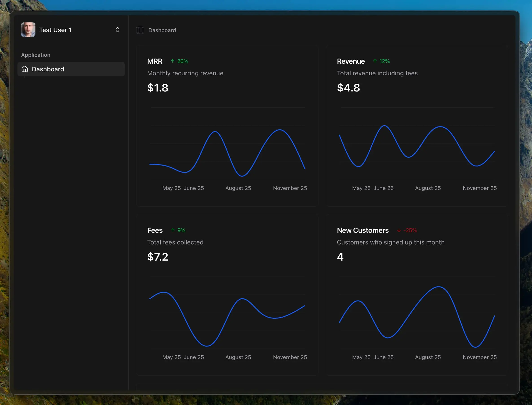This screenshot has height=405, width=532.
Task: Click the Fees green up arrow
Action: click(173, 230)
